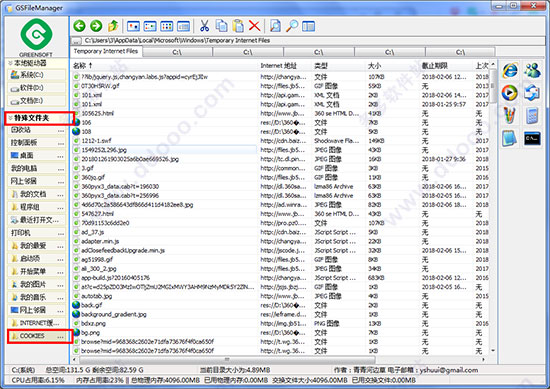The width and height of the screenshot is (550, 389).
Task: Open the '...' menu beside 桌面
Action: [x=61, y=156]
